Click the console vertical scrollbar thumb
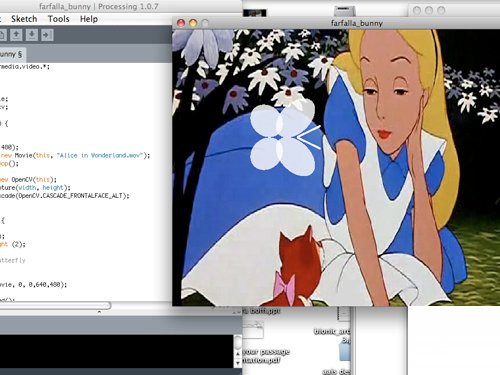The height and width of the screenshot is (375, 500). point(238,342)
